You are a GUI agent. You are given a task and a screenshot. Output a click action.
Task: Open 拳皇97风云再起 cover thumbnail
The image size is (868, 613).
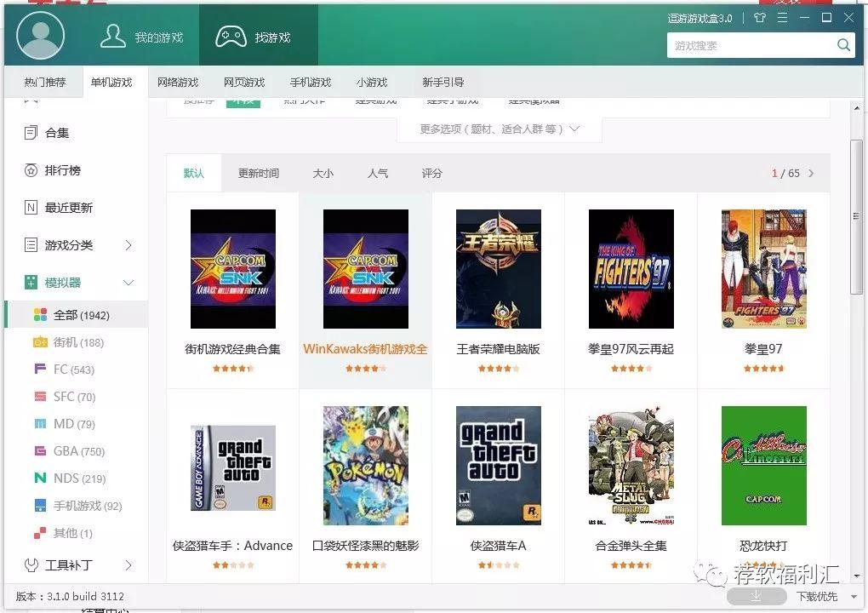631,268
